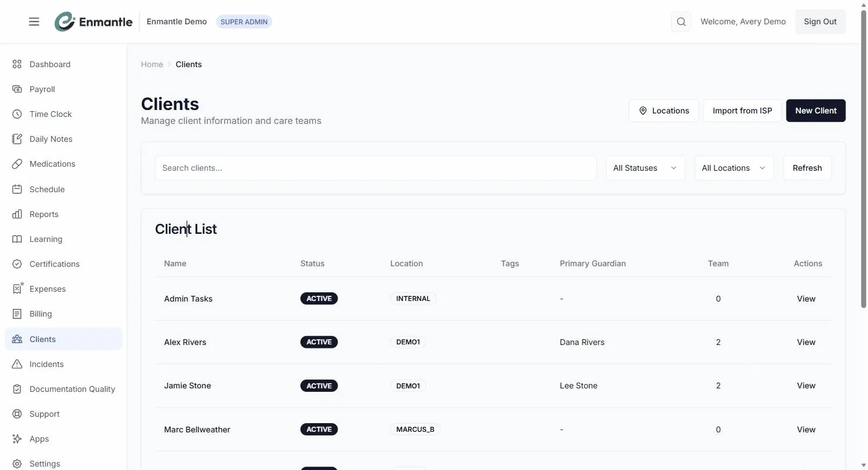Click the Enmantle logo
Image resolution: width=868 pixels, height=470 pixels.
pos(93,21)
